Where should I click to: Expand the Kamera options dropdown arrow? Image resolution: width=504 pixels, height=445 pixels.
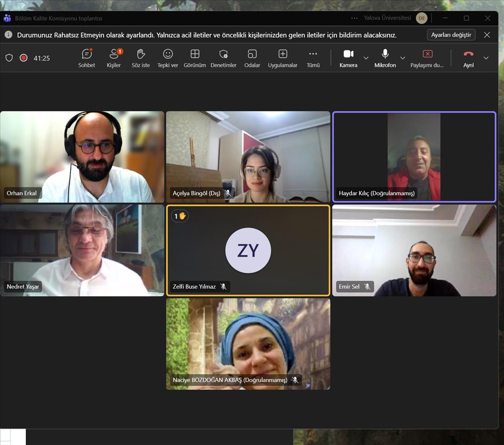coord(366,58)
